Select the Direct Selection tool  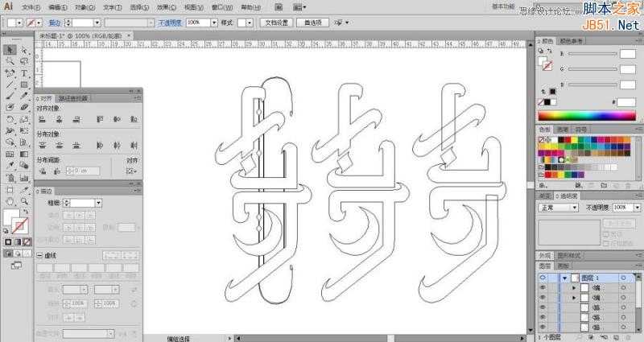pos(24,50)
